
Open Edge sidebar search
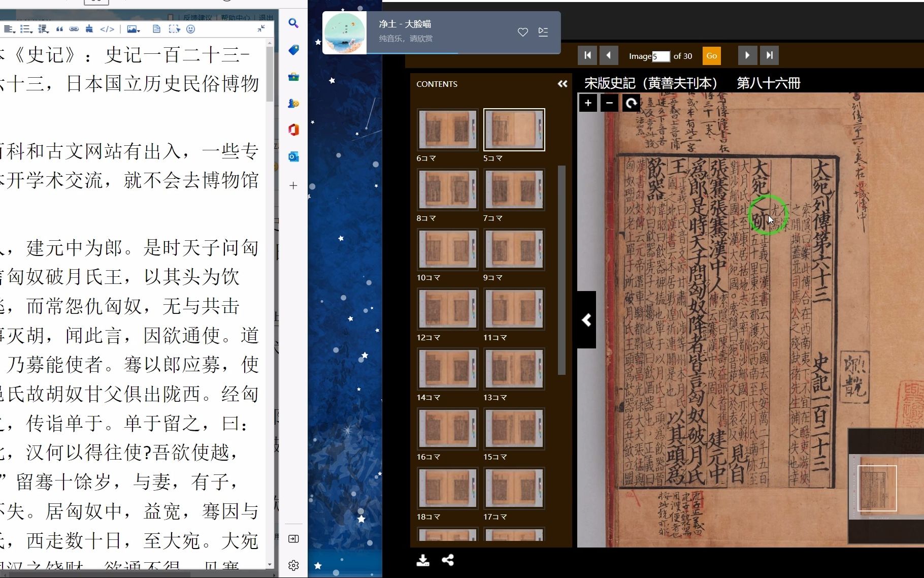[293, 23]
